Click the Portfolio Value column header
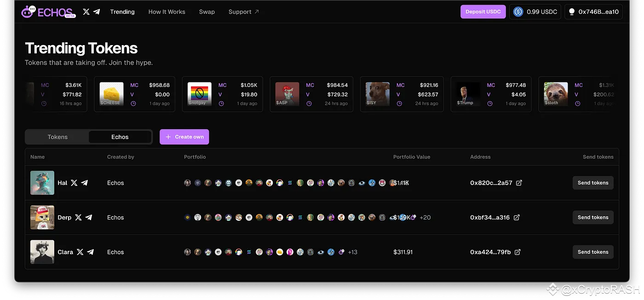 [x=412, y=157]
